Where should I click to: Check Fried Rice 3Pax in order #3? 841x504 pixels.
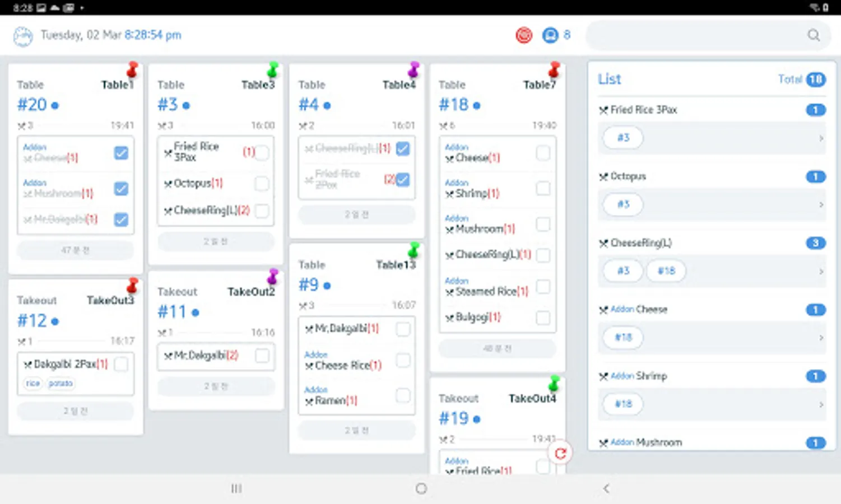(262, 152)
